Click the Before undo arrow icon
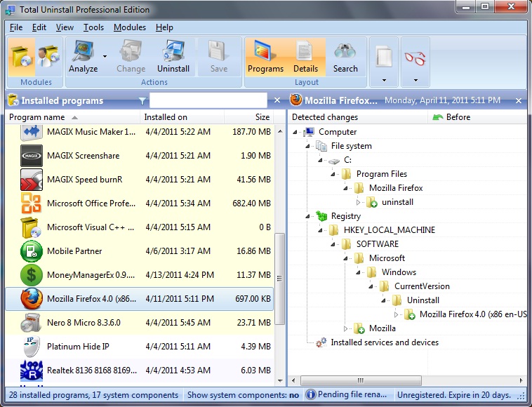 pos(438,117)
